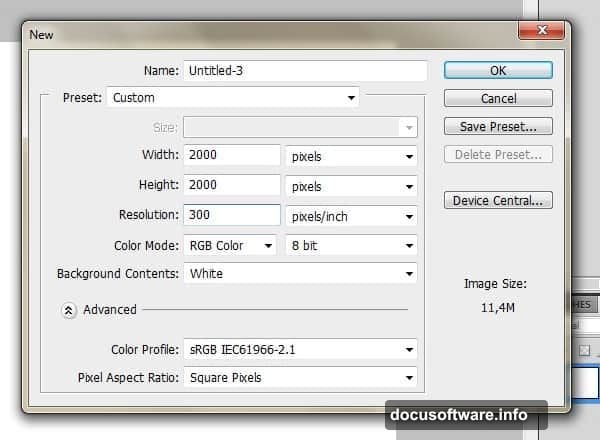Viewport: 600px width, 440px height.
Task: Click Save Preset... button
Action: pyautogui.click(x=498, y=127)
